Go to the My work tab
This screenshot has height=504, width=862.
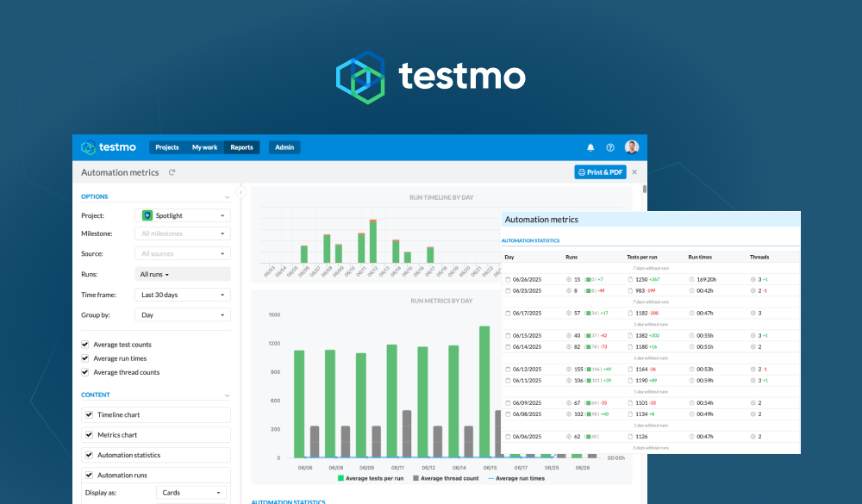204,147
